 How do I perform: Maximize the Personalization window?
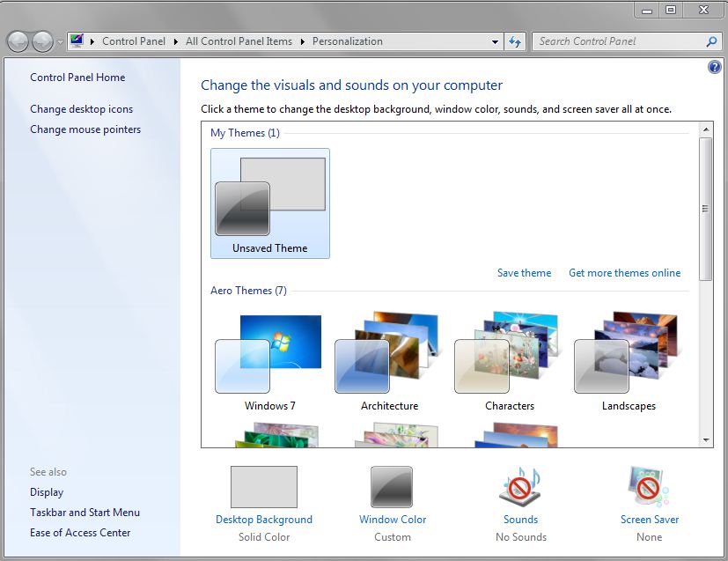(671, 11)
